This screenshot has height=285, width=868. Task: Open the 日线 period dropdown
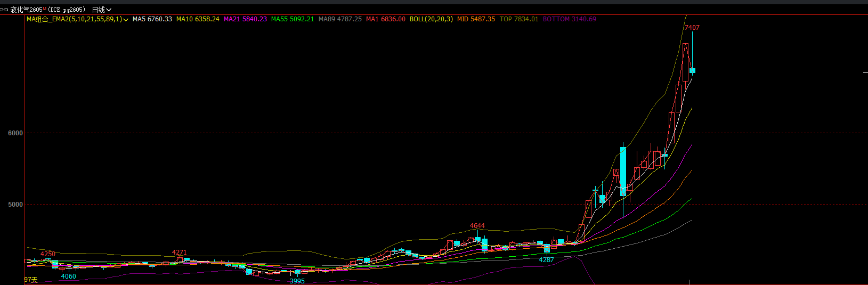pyautogui.click(x=101, y=10)
